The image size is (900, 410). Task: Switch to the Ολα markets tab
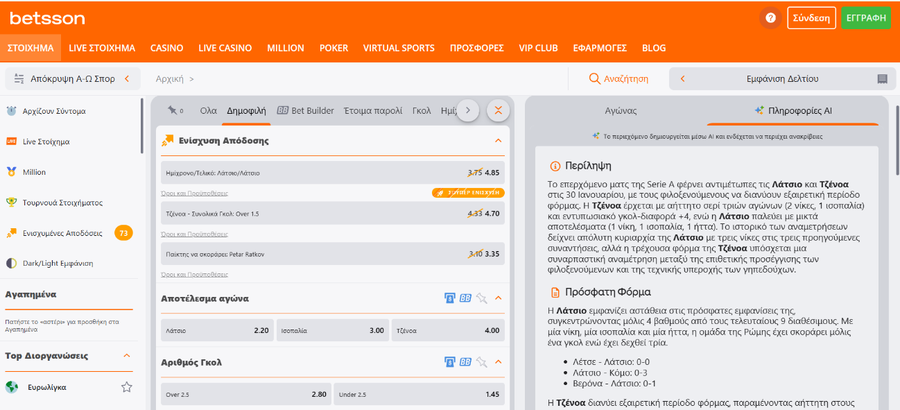tap(208, 111)
